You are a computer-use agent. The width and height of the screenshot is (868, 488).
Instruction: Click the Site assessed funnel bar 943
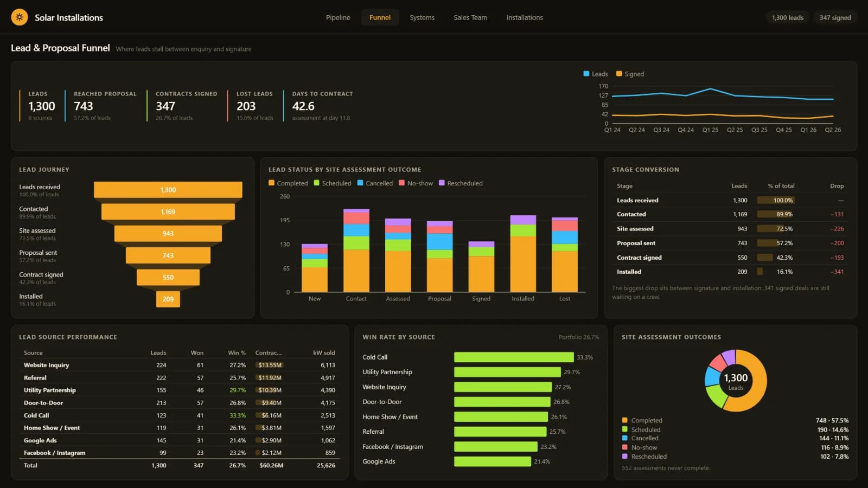(168, 233)
